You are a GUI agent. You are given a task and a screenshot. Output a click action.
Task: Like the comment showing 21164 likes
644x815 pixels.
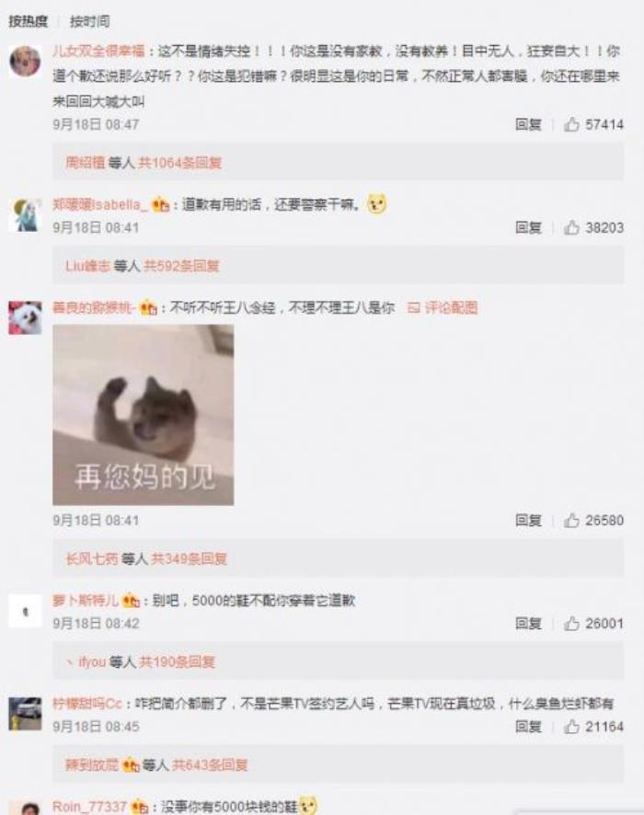click(x=571, y=726)
